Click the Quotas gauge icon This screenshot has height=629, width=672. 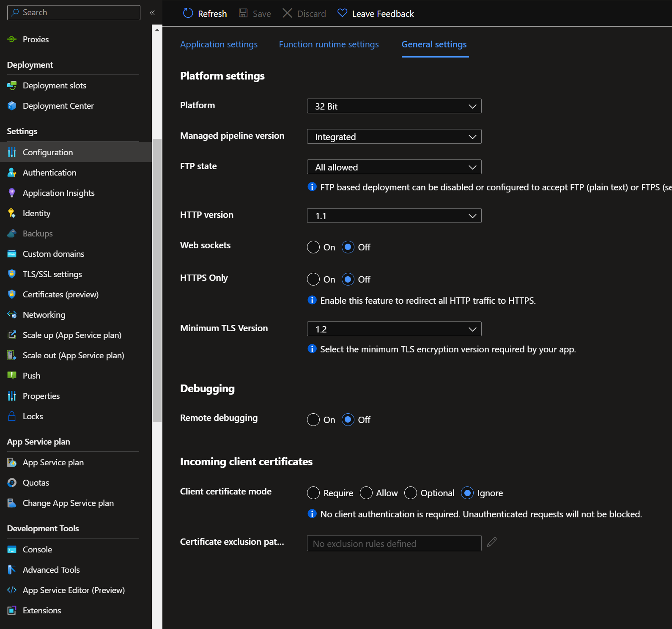tap(12, 483)
